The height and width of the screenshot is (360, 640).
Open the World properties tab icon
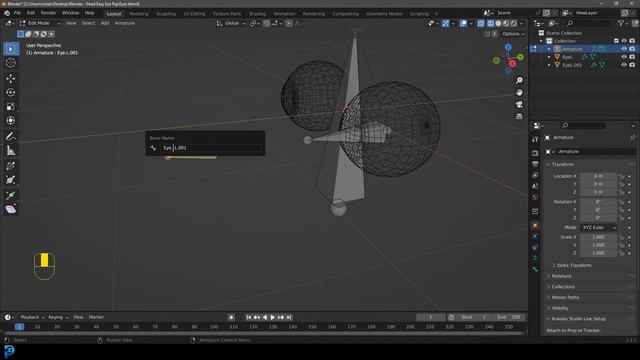(535, 197)
